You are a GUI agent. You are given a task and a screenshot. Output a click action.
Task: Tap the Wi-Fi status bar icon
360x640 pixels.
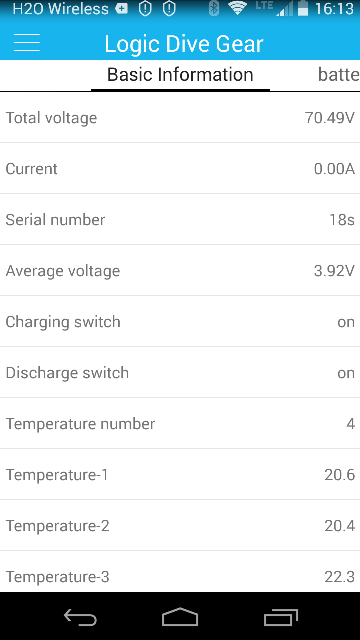(237, 9)
